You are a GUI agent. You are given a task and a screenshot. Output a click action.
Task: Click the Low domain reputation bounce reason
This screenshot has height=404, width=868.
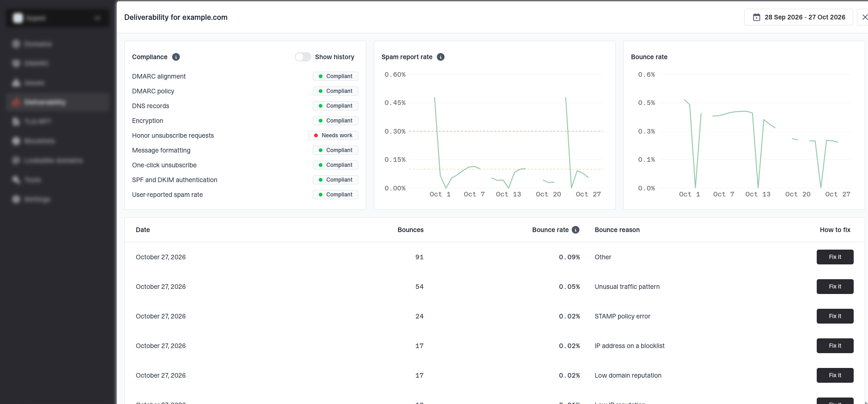[x=628, y=375]
